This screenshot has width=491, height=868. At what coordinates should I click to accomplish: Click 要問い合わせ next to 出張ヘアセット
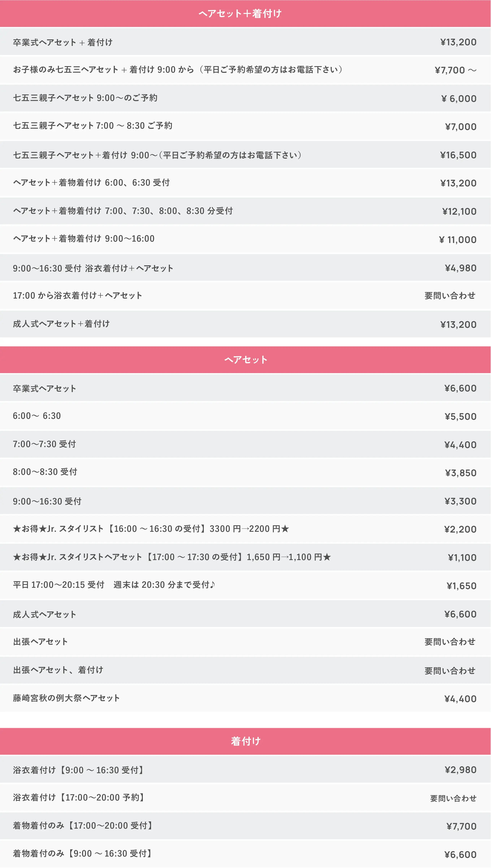click(x=450, y=642)
